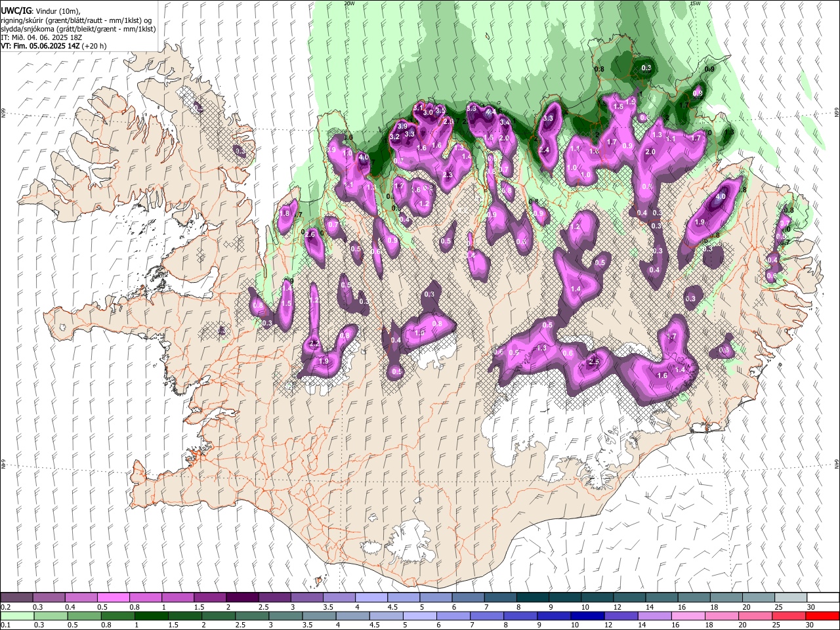Select the 6–7 slate blue snow swatch
This screenshot has height=630, width=840.
(468, 597)
